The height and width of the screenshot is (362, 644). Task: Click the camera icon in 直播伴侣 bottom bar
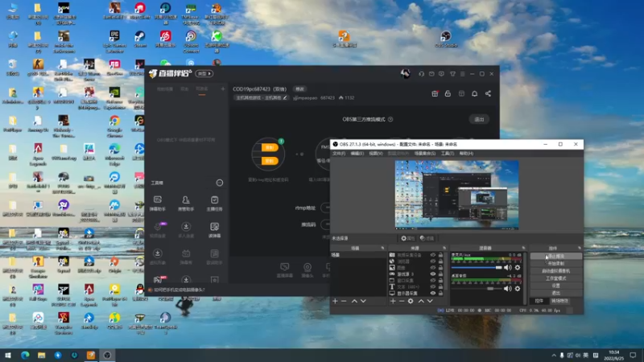click(x=308, y=270)
